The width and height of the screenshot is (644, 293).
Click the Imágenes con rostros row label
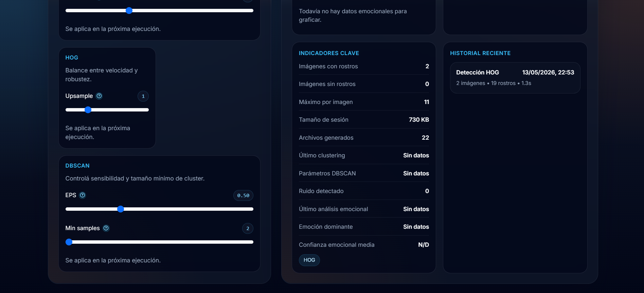pyautogui.click(x=328, y=66)
